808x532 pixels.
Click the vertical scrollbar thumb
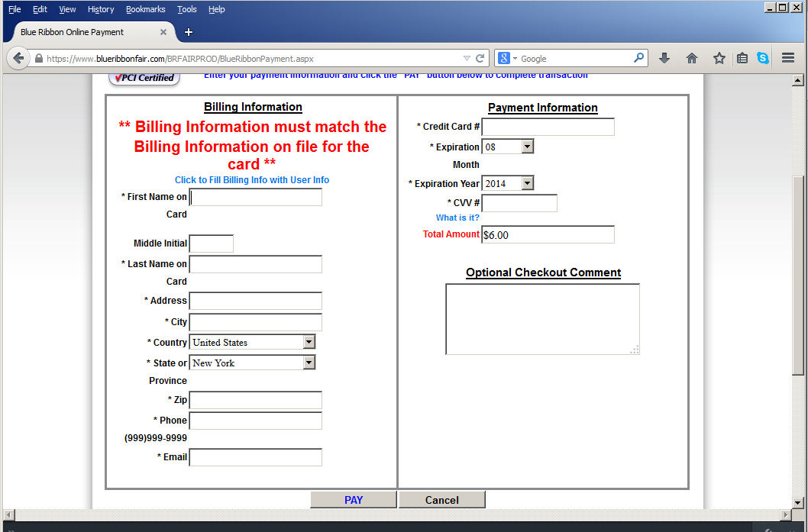tap(798, 276)
